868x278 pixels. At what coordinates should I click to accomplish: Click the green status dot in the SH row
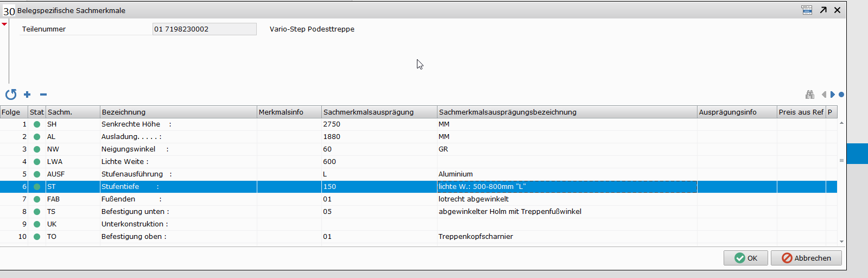pyautogui.click(x=37, y=124)
